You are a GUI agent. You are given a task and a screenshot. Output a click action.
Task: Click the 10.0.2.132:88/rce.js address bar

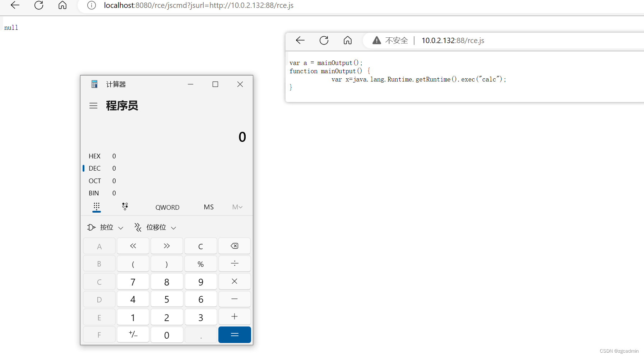(503, 40)
